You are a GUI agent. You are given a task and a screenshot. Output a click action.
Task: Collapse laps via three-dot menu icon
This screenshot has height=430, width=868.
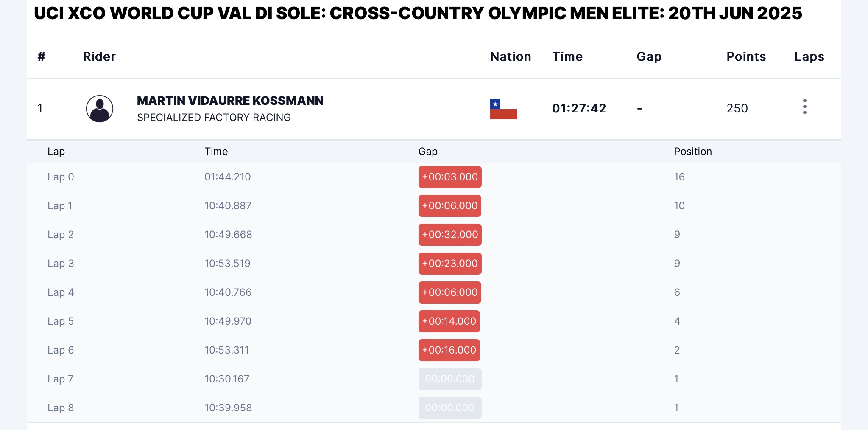804,107
